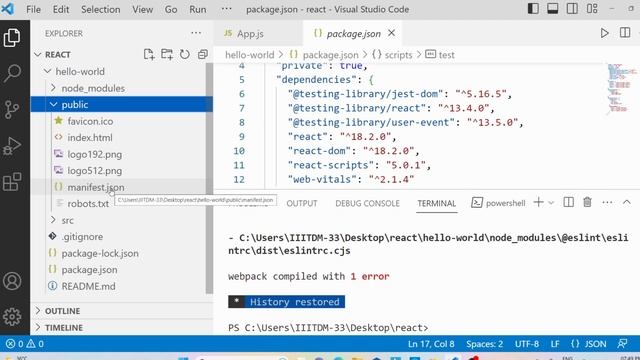Split the terminal pane
640x360 pixels.
(x=569, y=202)
